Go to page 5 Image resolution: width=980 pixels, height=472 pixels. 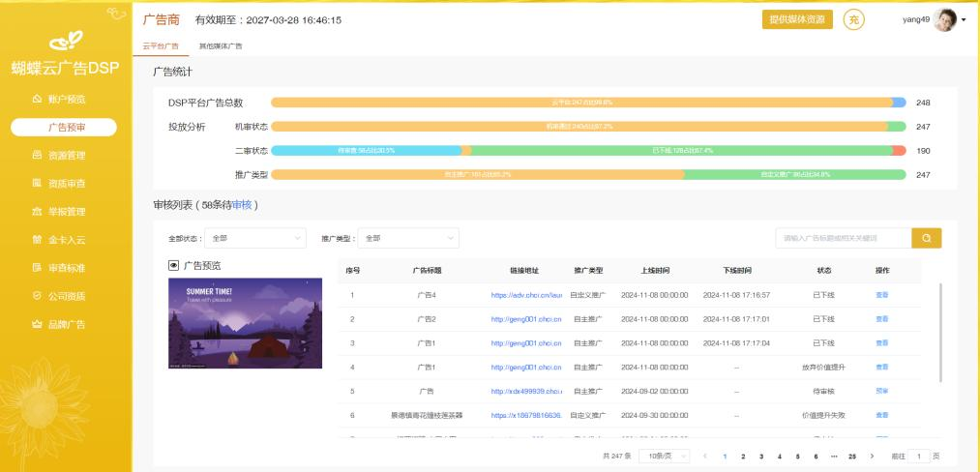coord(797,457)
